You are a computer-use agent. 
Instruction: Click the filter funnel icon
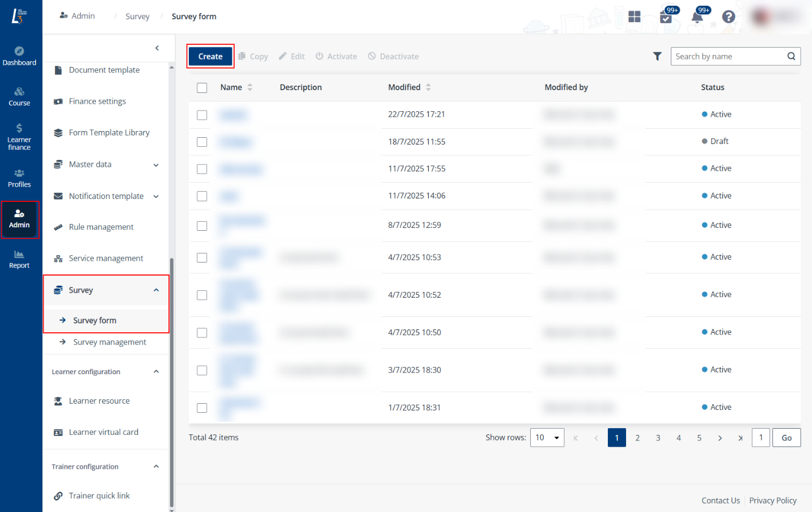pyautogui.click(x=657, y=56)
